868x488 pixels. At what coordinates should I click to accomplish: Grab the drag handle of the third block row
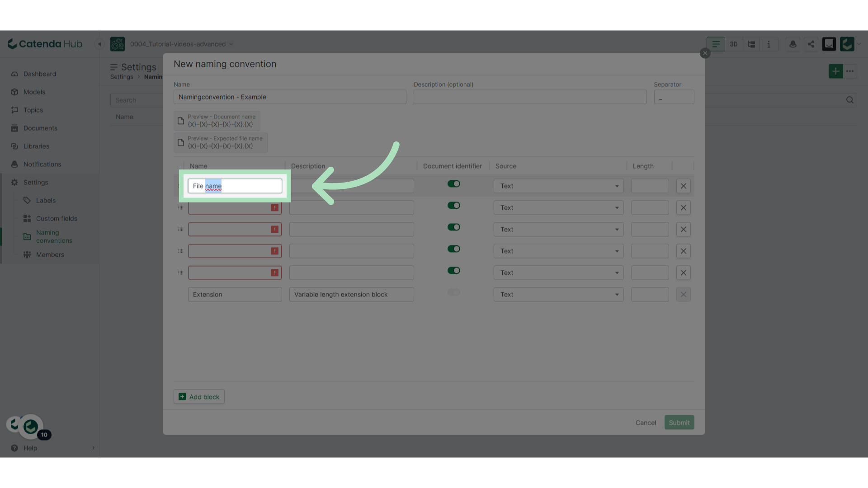click(x=181, y=229)
